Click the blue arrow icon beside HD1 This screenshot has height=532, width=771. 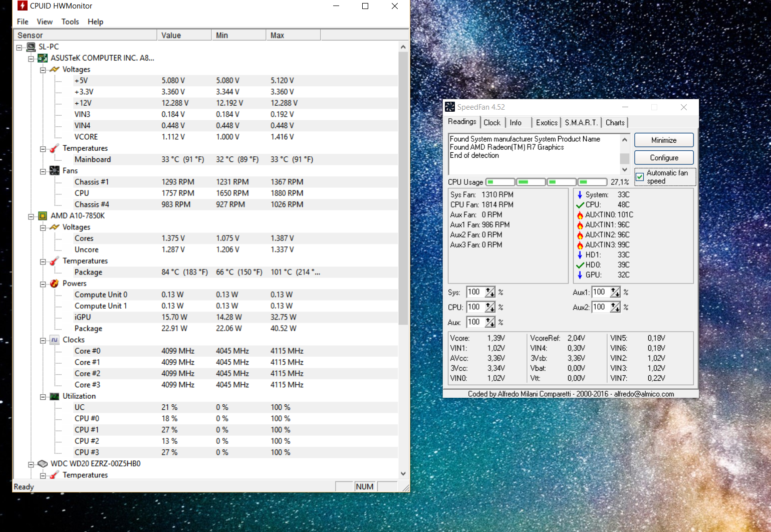(x=580, y=255)
